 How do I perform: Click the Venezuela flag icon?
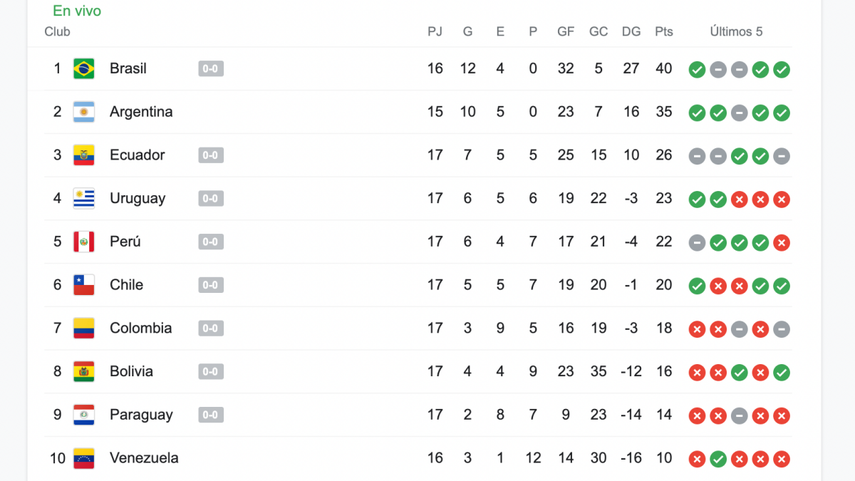(x=84, y=458)
